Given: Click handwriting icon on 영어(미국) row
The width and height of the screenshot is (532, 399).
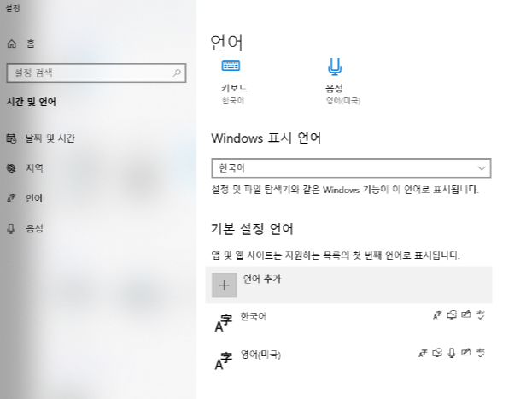Looking at the screenshot, I should point(466,353).
